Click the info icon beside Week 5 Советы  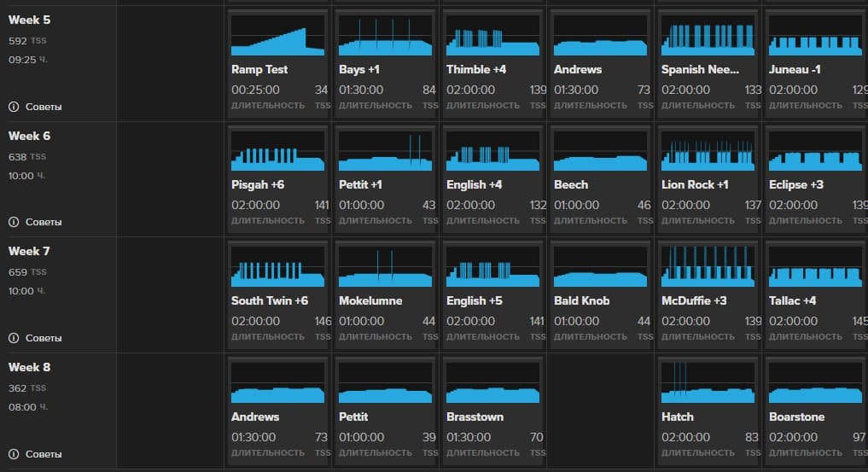14,107
